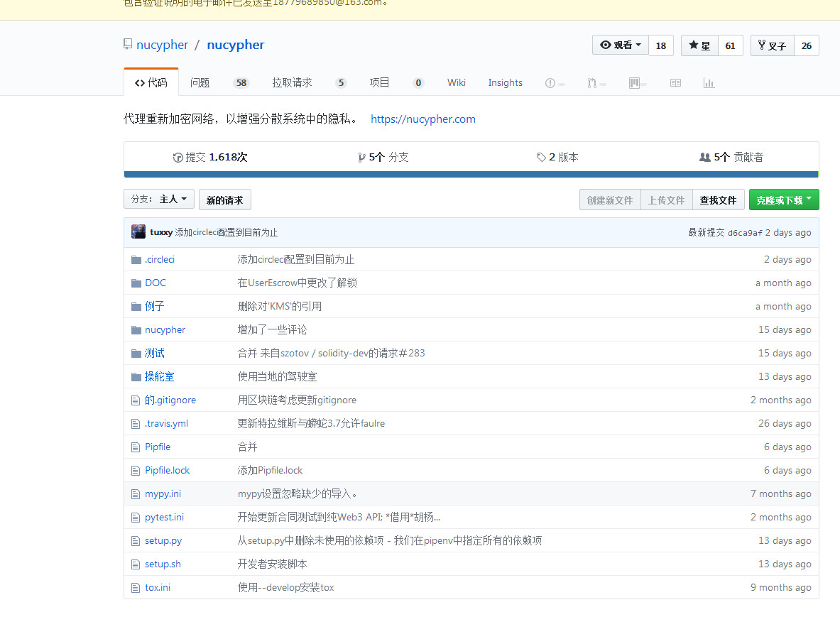Expand the green 克隆或下载 dropdown
840x617 pixels.
(x=784, y=200)
